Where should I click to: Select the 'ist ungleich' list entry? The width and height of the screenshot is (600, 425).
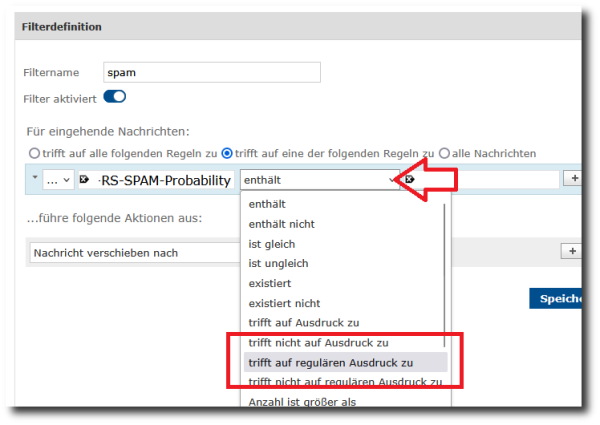278,263
